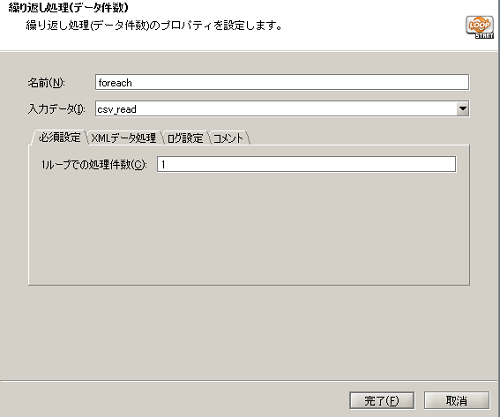Dismiss the dialog with 取消 button

[456, 400]
